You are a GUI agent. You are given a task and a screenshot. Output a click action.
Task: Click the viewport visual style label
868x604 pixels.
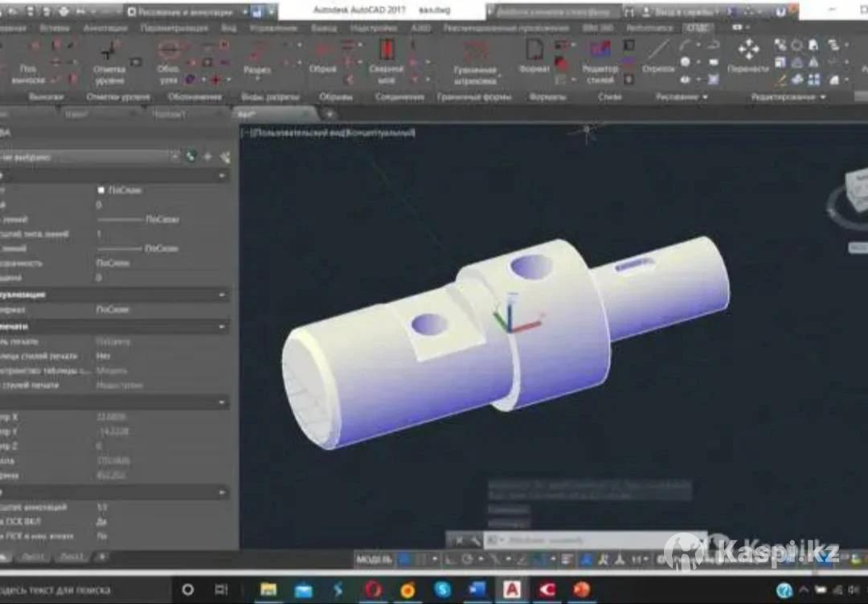click(x=333, y=133)
